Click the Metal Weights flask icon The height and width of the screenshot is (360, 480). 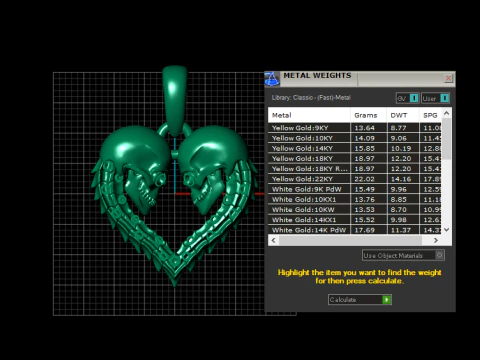pyautogui.click(x=272, y=78)
